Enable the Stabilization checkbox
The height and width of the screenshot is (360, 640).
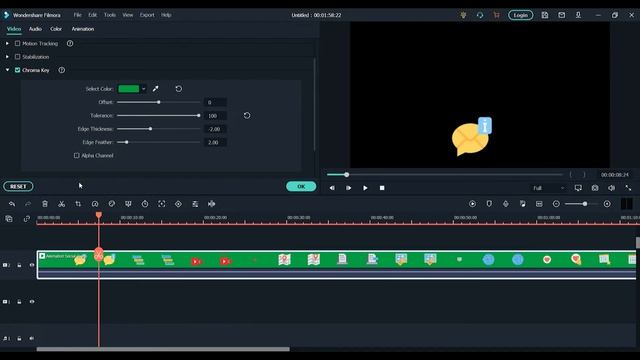coord(18,57)
